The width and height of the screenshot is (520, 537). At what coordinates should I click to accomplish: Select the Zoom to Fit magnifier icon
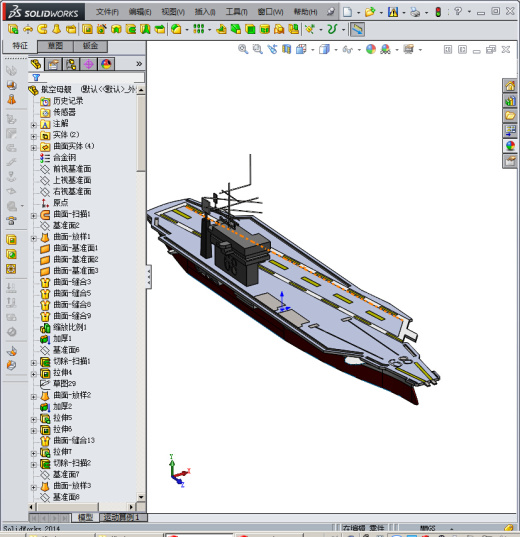point(243,49)
